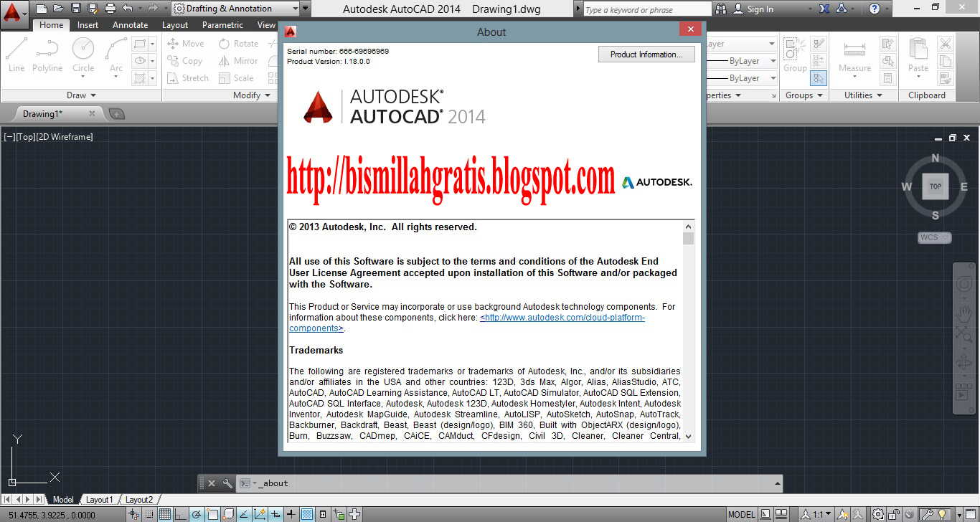
Task: Click the Open file icon in Quick Access toolbar
Action: coord(59,9)
